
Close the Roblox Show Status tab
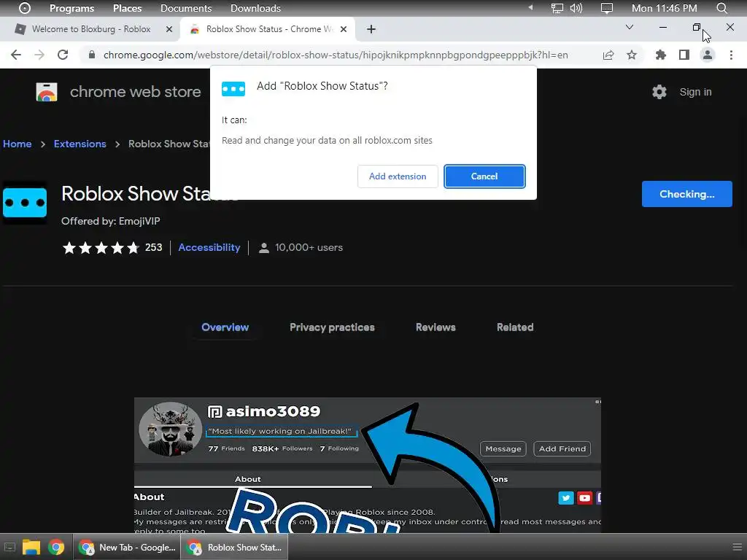pyautogui.click(x=344, y=29)
